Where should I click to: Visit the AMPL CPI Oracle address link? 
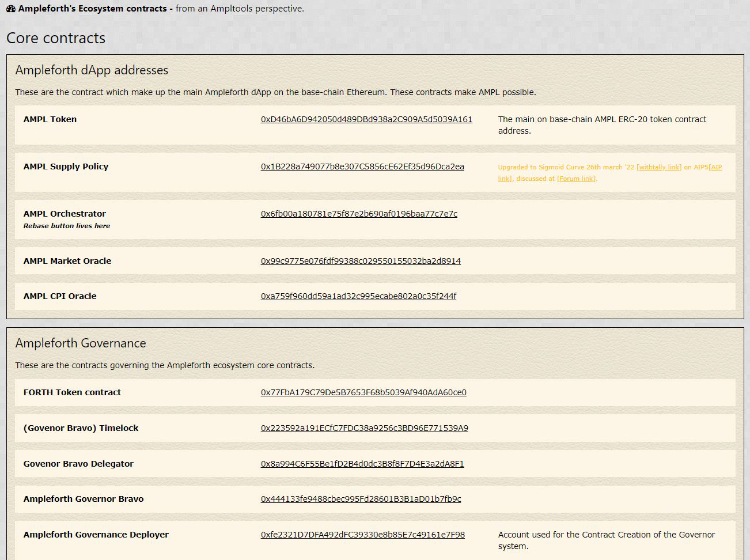[358, 296]
